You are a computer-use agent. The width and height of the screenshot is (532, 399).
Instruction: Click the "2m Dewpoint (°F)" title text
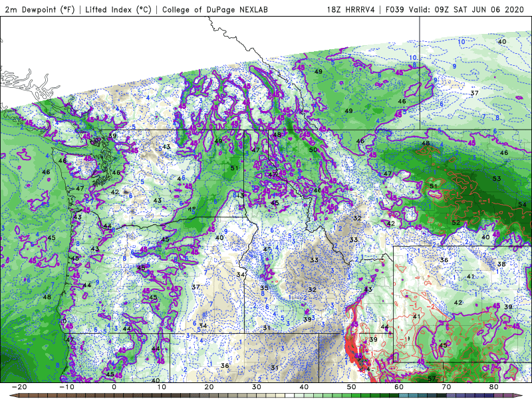click(x=39, y=9)
